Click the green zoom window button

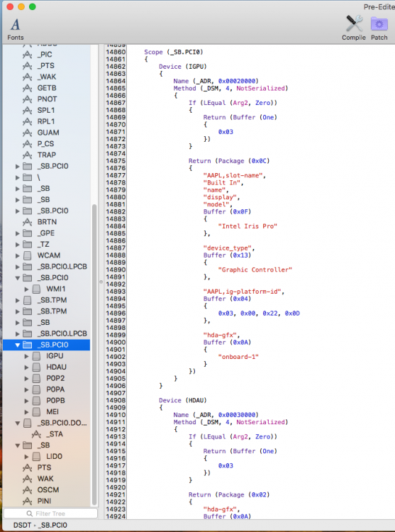pos(32,7)
